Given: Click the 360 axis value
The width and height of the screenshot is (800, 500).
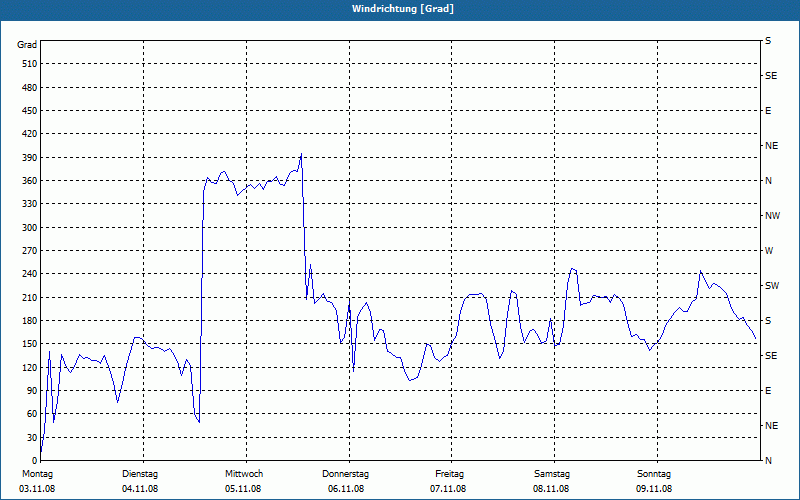Looking at the screenshot, I should [x=29, y=181].
